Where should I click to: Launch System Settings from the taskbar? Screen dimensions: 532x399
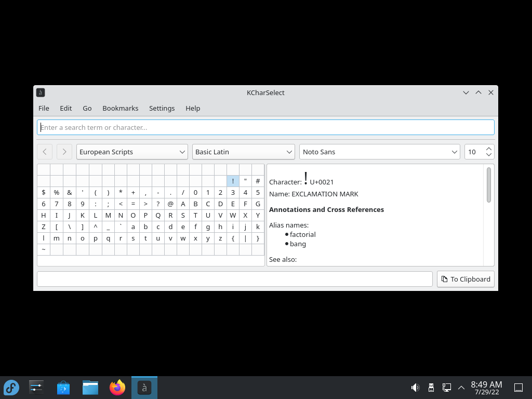[36, 388]
